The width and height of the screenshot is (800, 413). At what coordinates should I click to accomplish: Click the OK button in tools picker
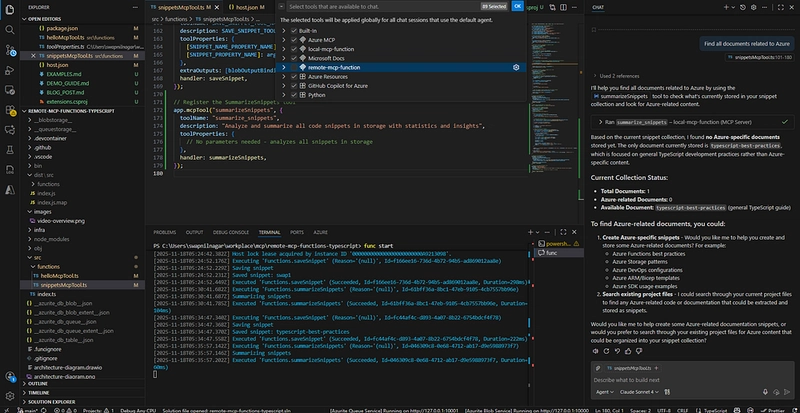click(x=517, y=6)
